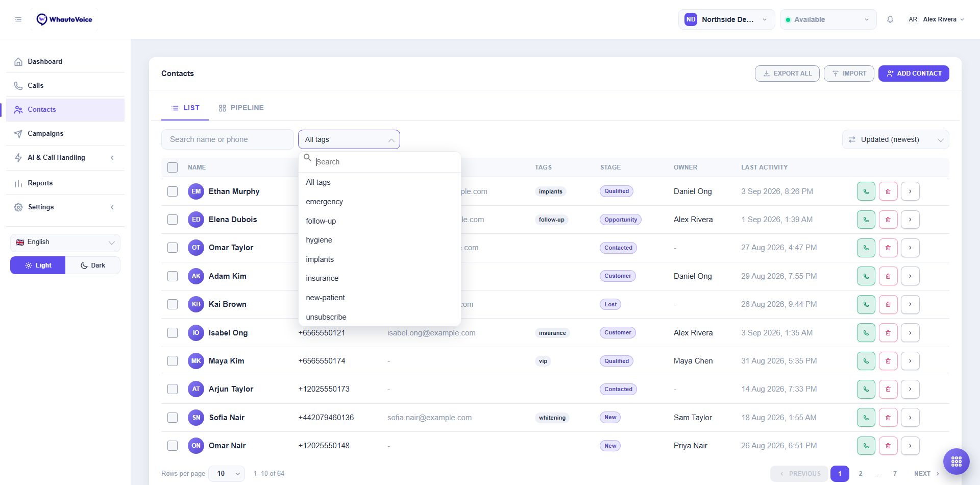This screenshot has height=485, width=980.
Task: Open the Updated (newest) sort dropdown
Action: click(x=895, y=139)
